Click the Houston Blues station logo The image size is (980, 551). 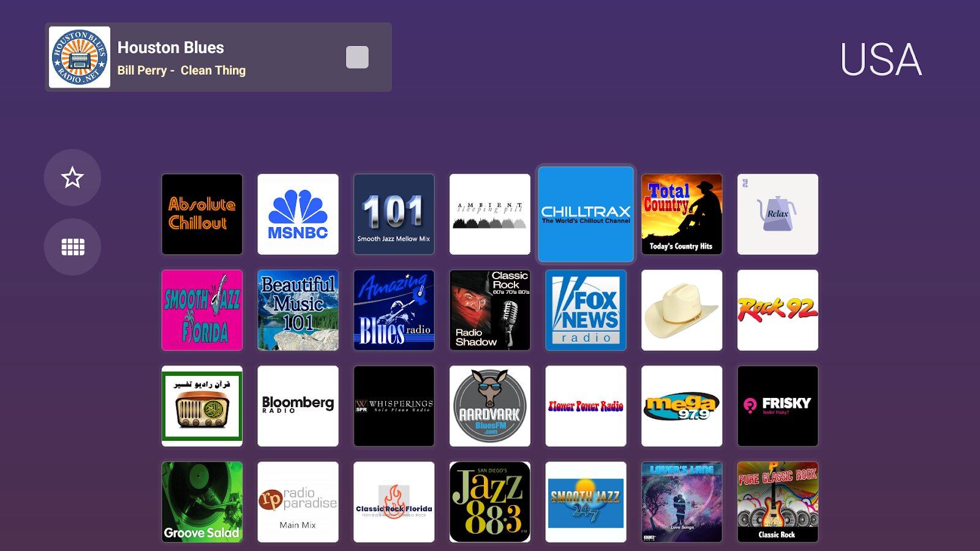pos(80,57)
